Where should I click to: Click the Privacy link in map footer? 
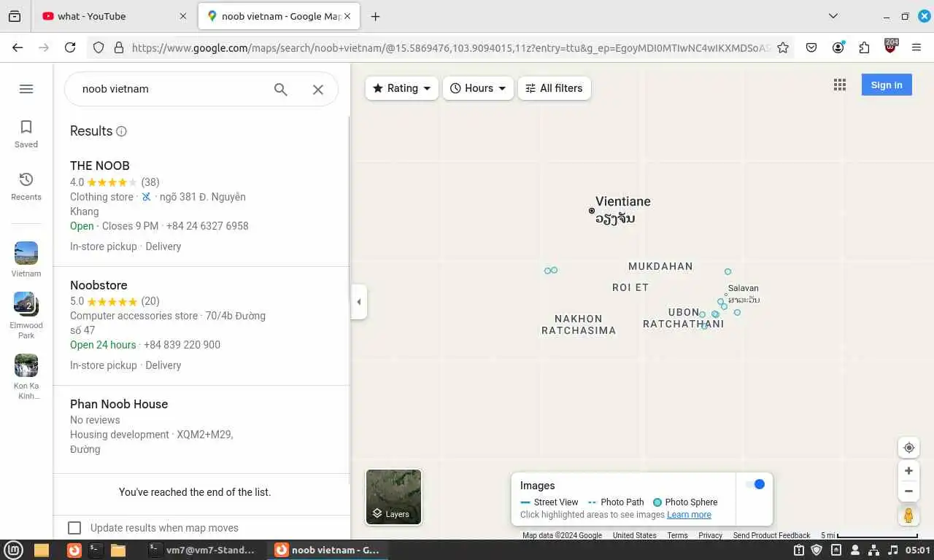710,535
